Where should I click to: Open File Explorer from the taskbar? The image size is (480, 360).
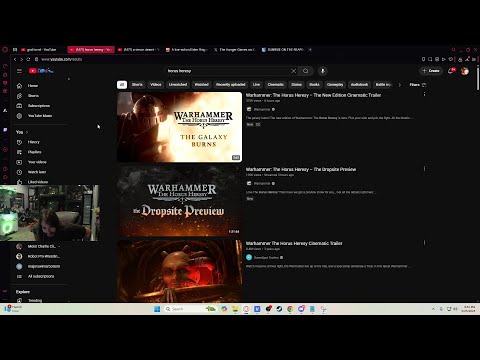tap(235, 309)
